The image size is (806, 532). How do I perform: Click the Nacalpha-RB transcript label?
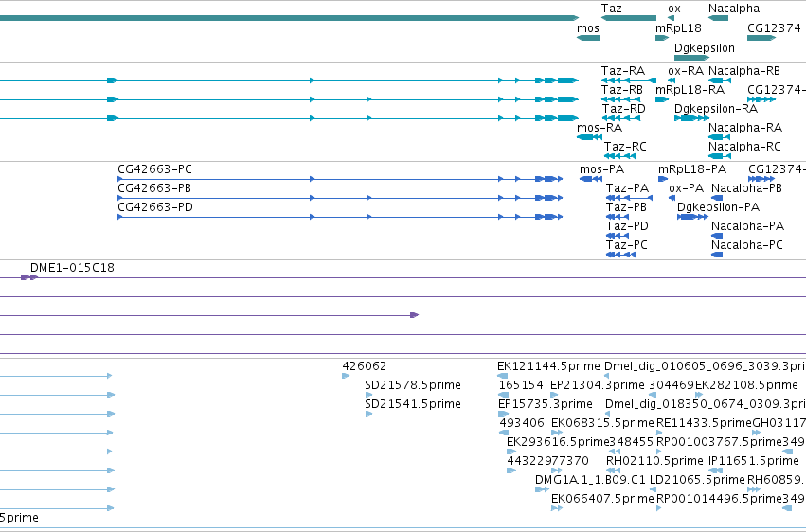tap(743, 71)
